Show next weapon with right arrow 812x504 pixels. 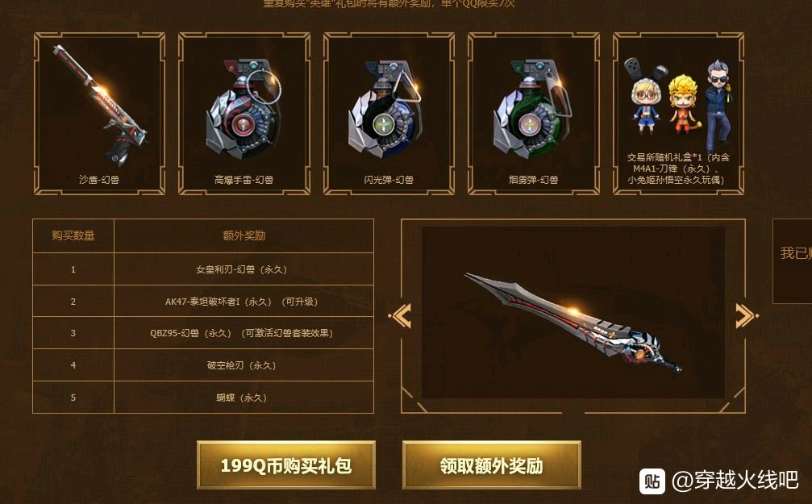pyautogui.click(x=747, y=315)
